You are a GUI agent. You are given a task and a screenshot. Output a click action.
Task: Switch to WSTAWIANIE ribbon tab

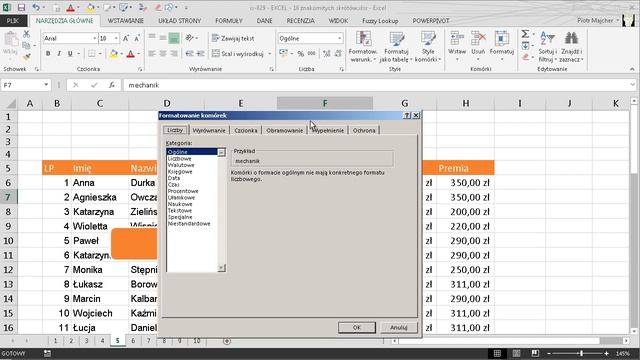[126, 20]
